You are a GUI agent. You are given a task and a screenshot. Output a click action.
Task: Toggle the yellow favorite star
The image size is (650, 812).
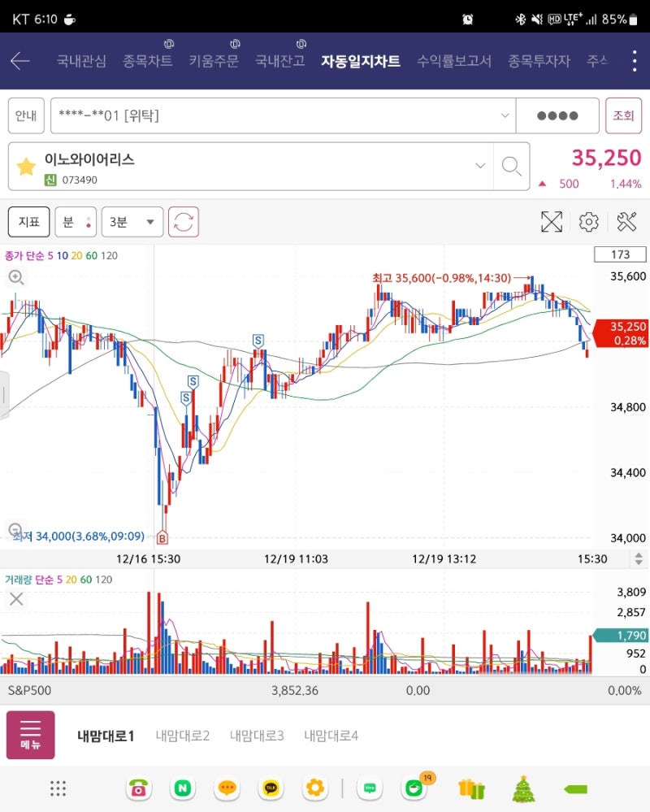26,167
